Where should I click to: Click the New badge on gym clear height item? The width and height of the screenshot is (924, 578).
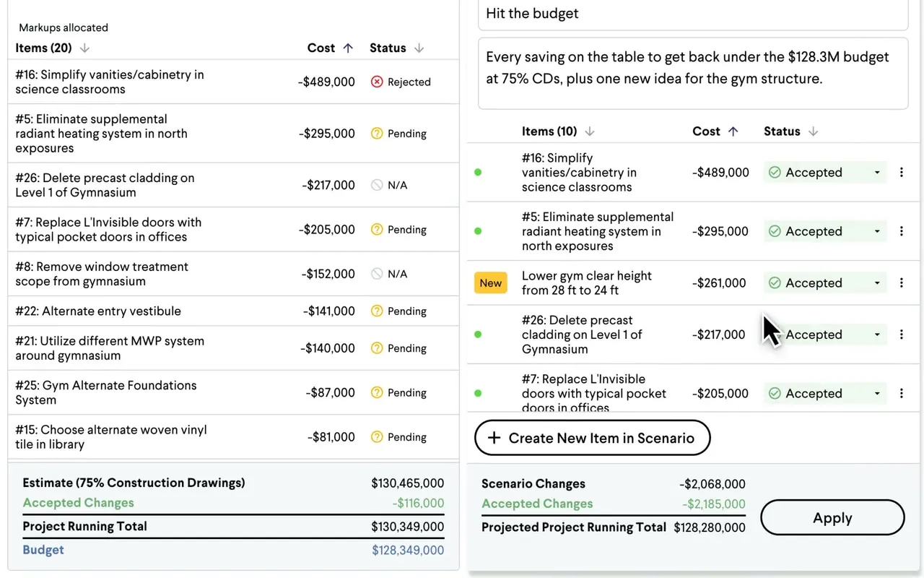[x=491, y=283]
